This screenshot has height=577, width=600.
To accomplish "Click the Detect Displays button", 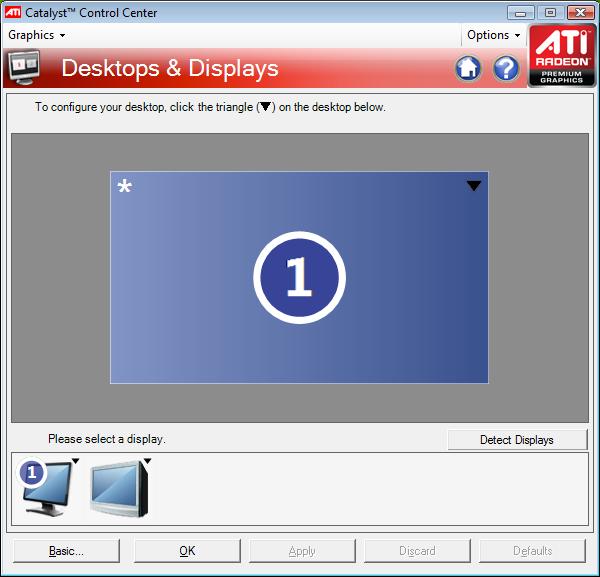I will (x=517, y=440).
